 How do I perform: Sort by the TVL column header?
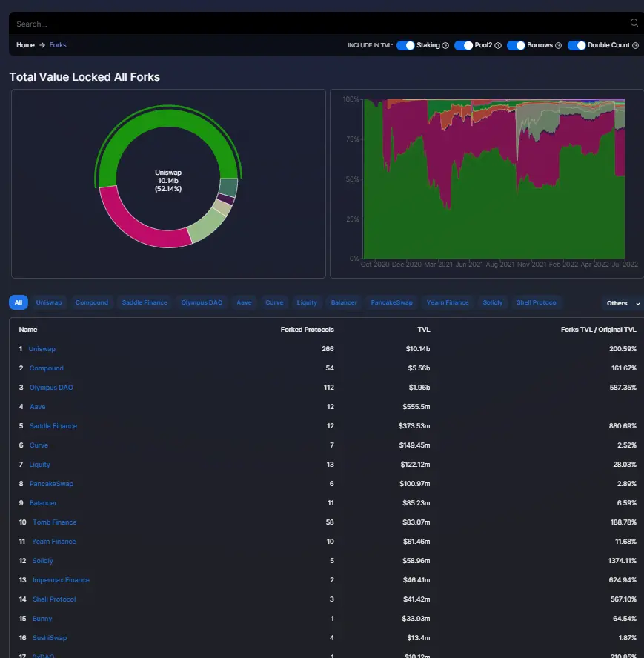tap(424, 330)
